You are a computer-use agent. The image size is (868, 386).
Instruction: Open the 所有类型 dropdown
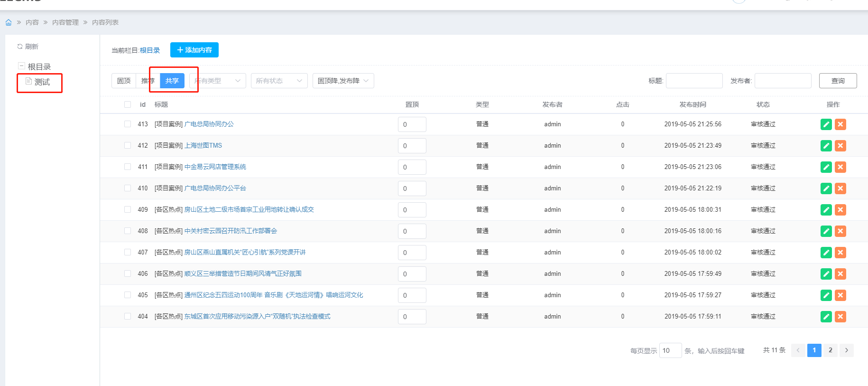pos(218,81)
